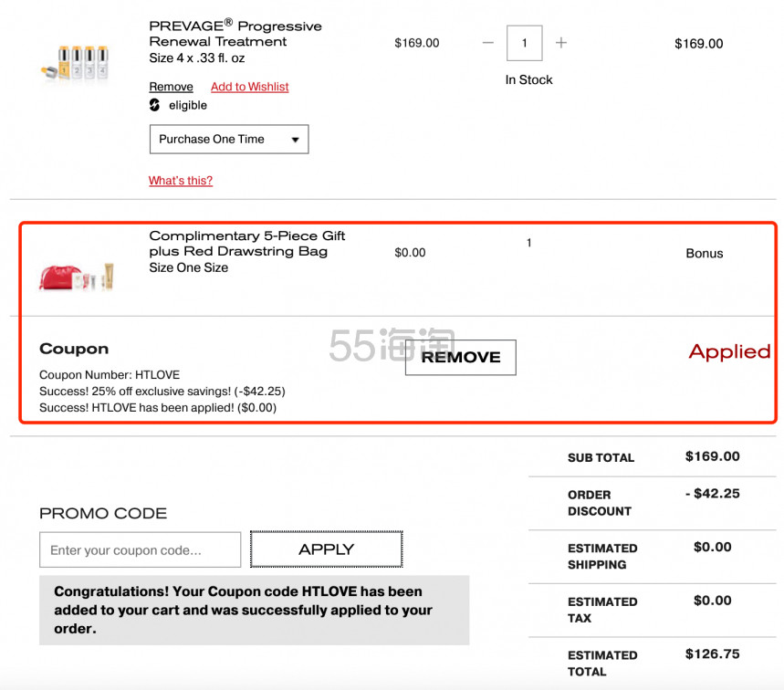Click the Bonus label on gift row

point(704,254)
